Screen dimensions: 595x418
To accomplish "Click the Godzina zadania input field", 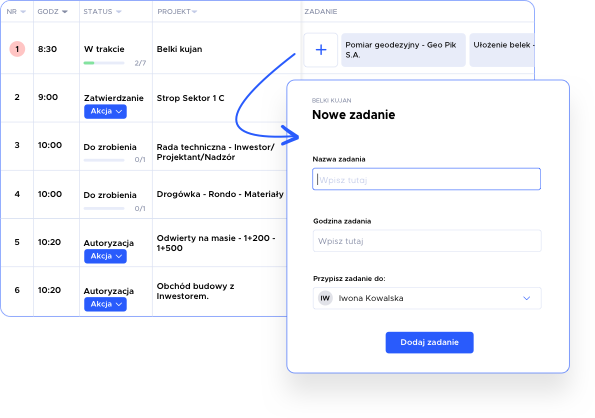I will 427,241.
